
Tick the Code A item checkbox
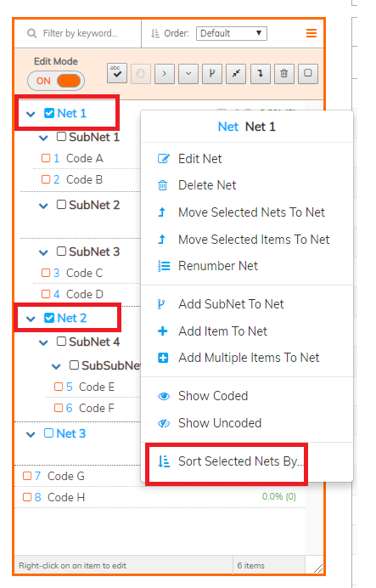coord(46,158)
